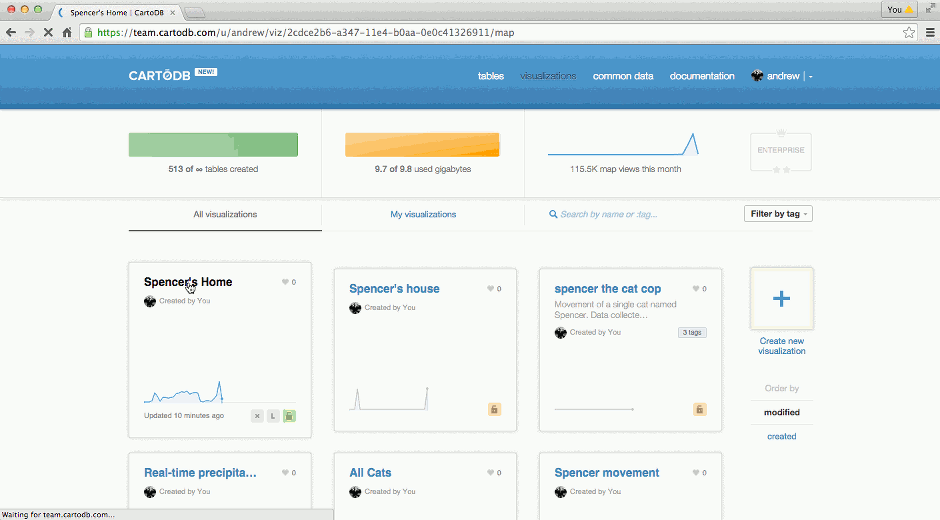Go to common data
Viewport: 940px width, 520px height.
coord(623,76)
